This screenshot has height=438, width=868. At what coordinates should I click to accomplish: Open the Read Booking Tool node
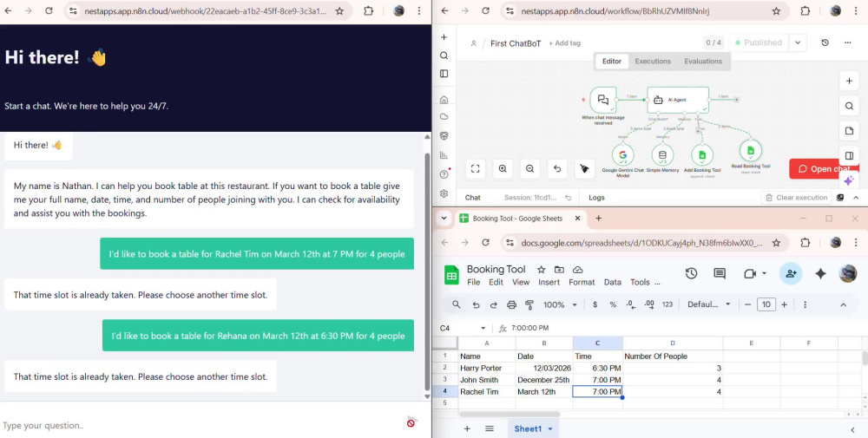(x=751, y=150)
